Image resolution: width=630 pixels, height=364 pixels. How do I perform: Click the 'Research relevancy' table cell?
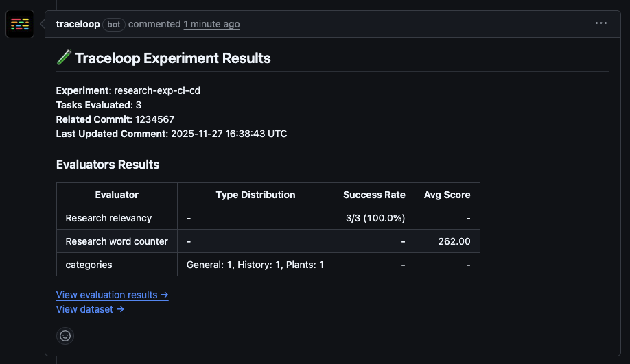117,218
